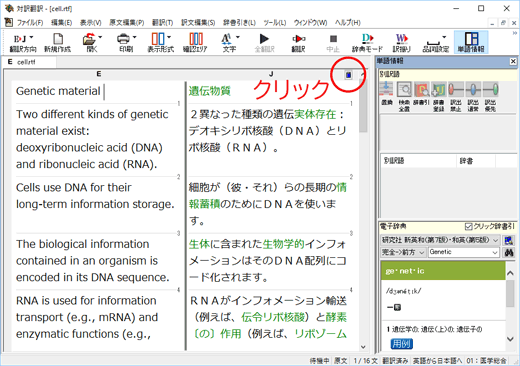Click the sentence "Cells use DNA for their"
Image resolution: width=520 pixels, height=366 pixels.
(74, 188)
